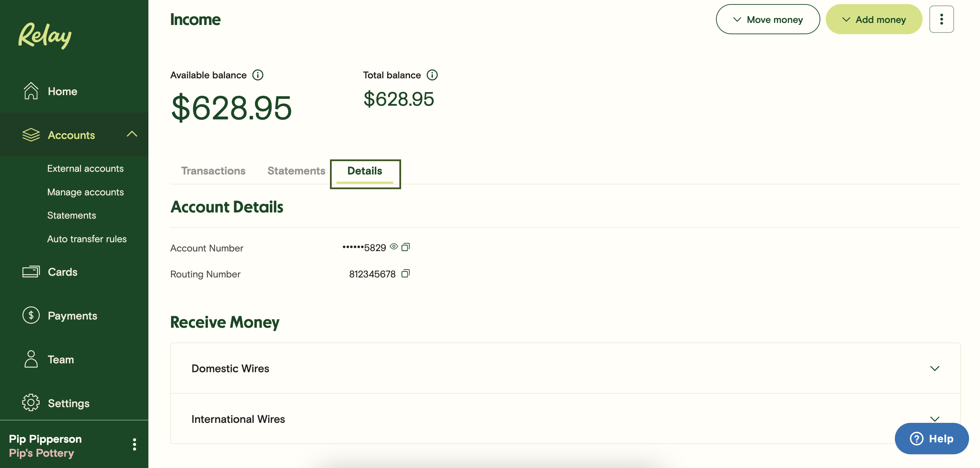Expand the Domestic Wires section

(934, 368)
